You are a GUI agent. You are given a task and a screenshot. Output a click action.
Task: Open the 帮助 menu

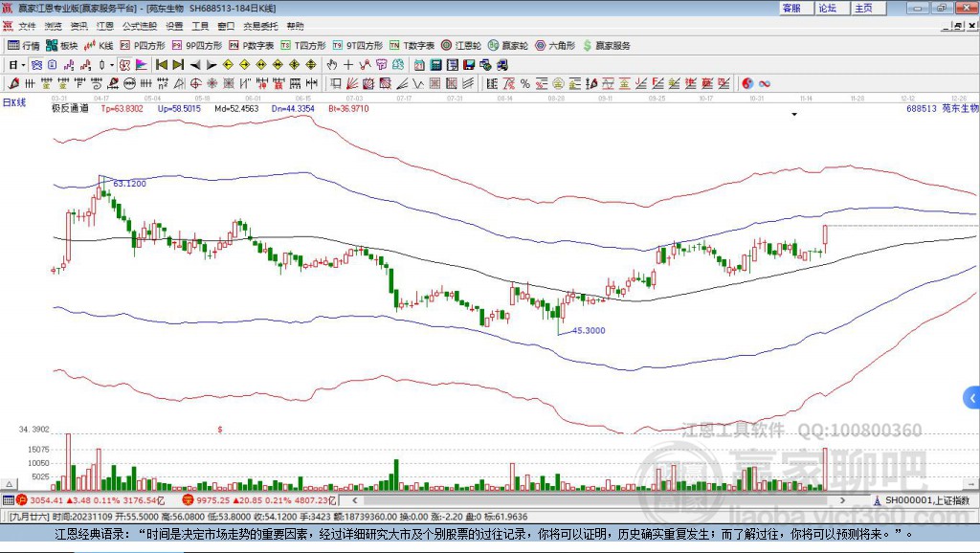tap(295, 26)
